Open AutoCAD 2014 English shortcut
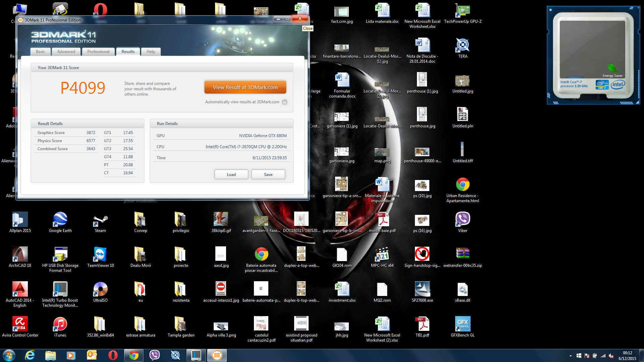644x362 pixels. (x=20, y=294)
